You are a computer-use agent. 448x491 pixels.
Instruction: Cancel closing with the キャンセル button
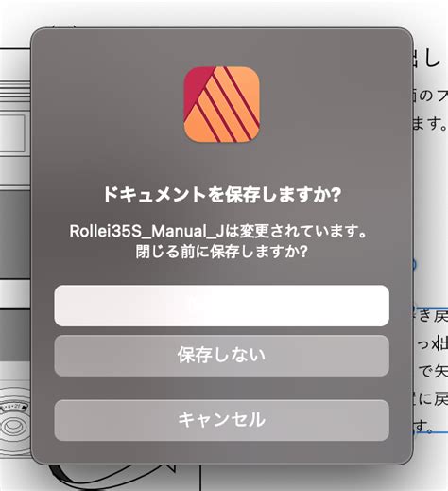(221, 420)
